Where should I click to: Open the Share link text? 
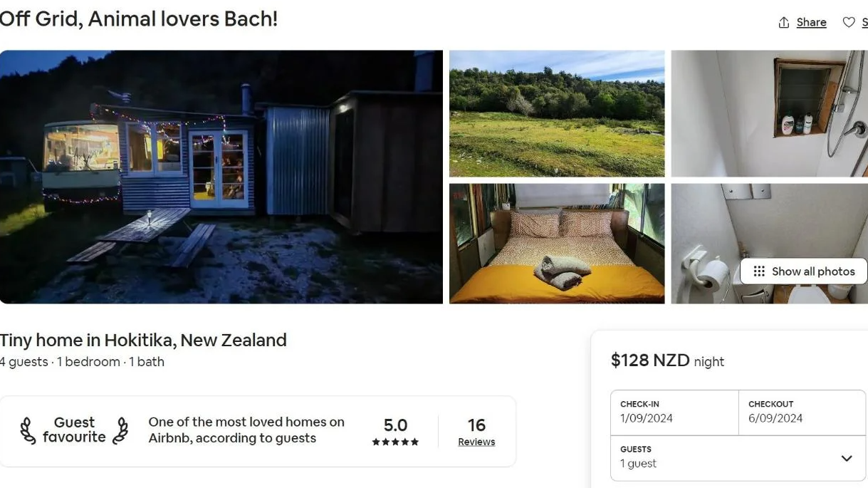click(x=811, y=23)
